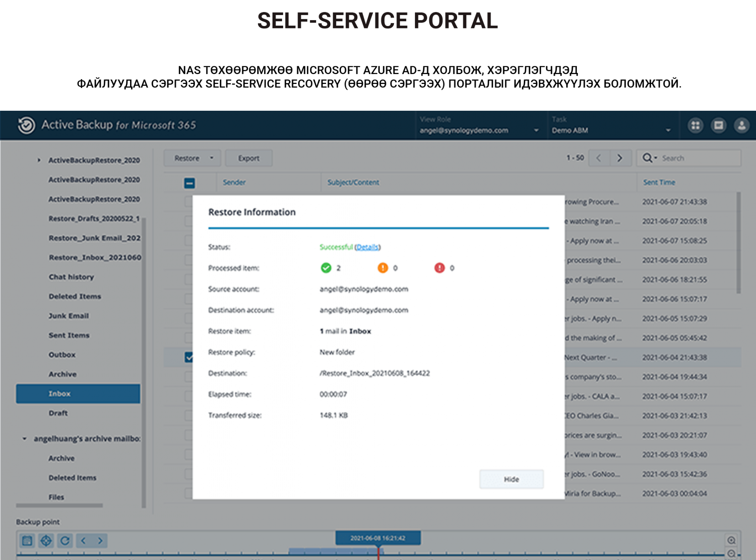Click the Active Backup logo icon
The image size is (756, 560).
click(26, 125)
